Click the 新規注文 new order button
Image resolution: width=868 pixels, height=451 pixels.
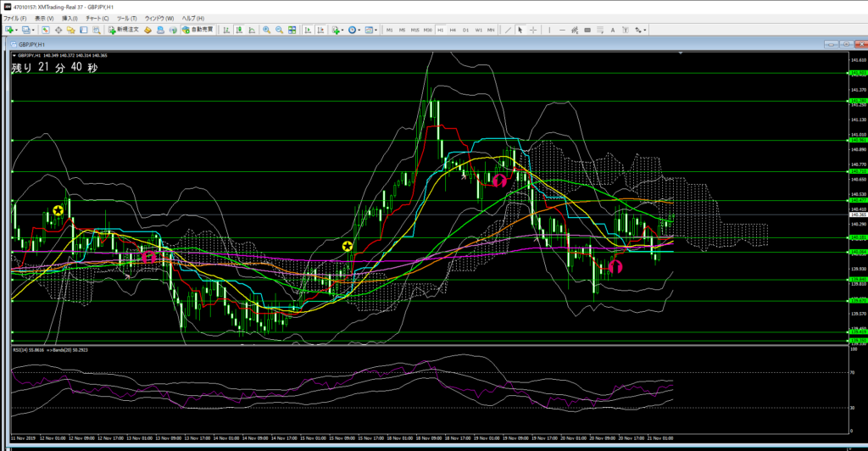124,30
